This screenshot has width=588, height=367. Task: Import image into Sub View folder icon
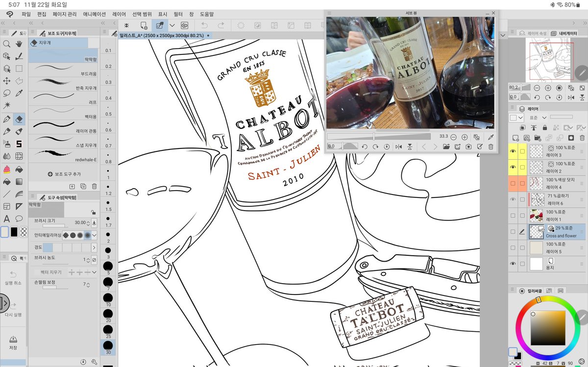click(x=446, y=147)
